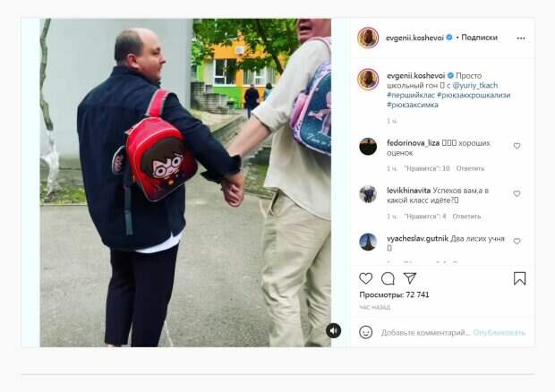Like levikhinavita's comment heart
555x392 pixels.
pos(517,193)
